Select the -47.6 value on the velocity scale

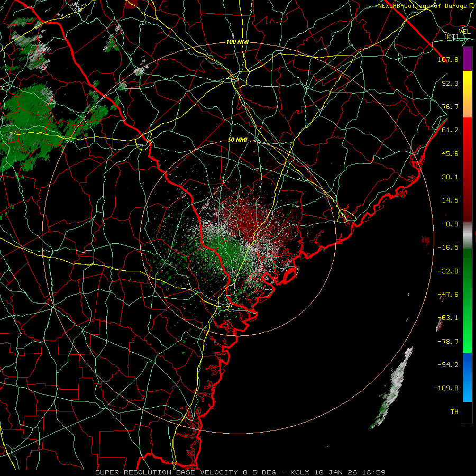[x=448, y=295]
